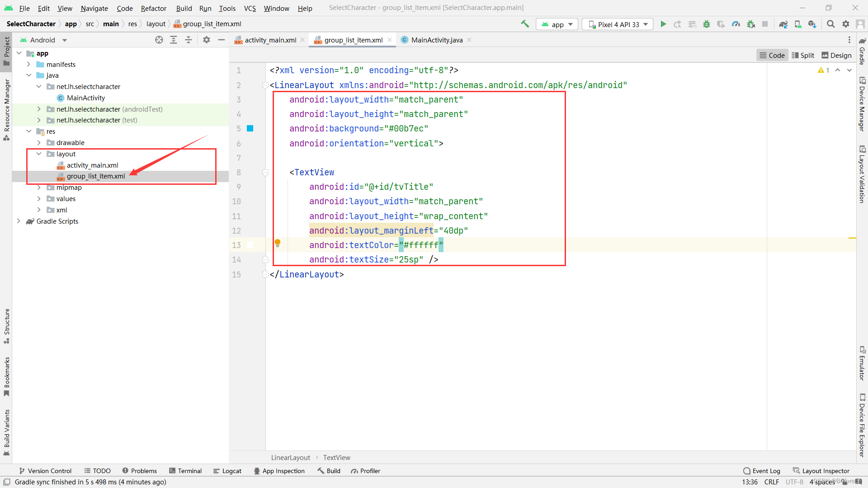The image size is (868, 488).
Task: Click the locate opened file target icon
Action: point(159,40)
